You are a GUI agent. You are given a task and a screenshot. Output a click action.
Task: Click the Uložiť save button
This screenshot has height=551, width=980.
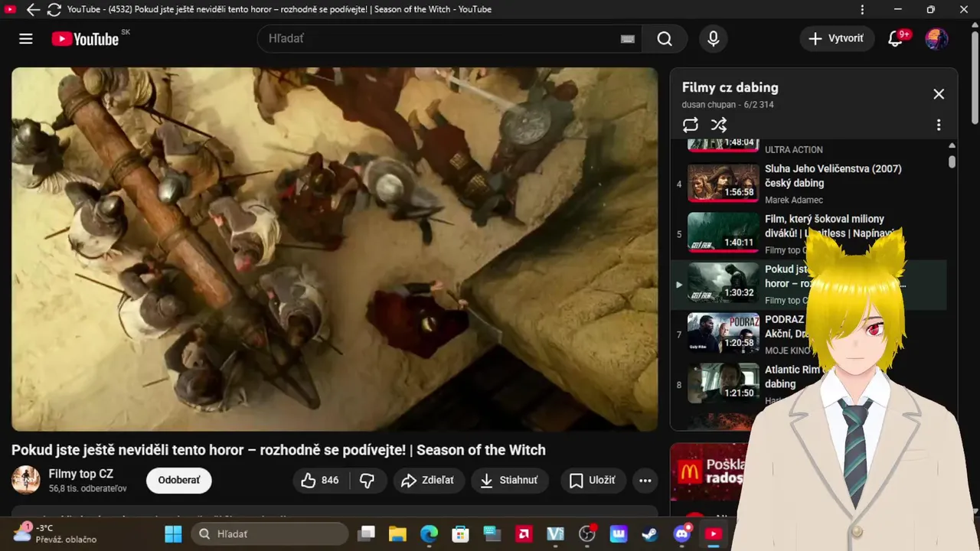pos(593,481)
